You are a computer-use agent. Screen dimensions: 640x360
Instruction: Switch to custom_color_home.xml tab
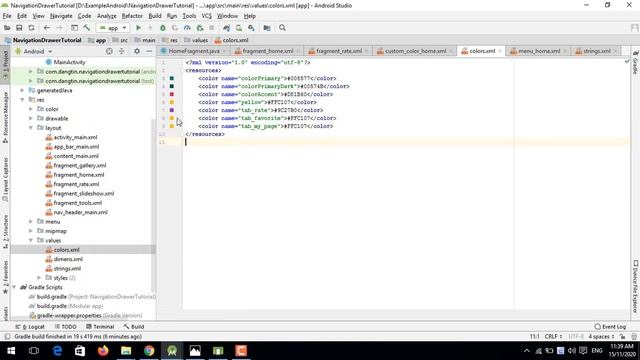(x=415, y=51)
